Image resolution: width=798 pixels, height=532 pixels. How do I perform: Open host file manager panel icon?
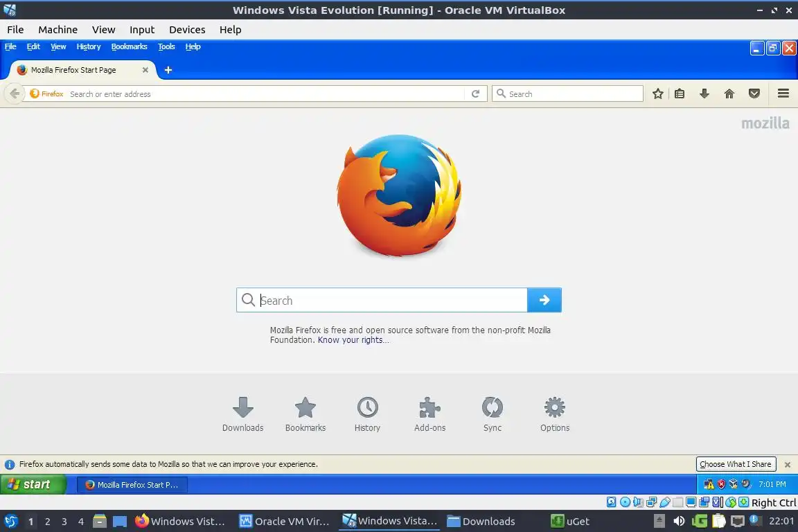point(100,521)
